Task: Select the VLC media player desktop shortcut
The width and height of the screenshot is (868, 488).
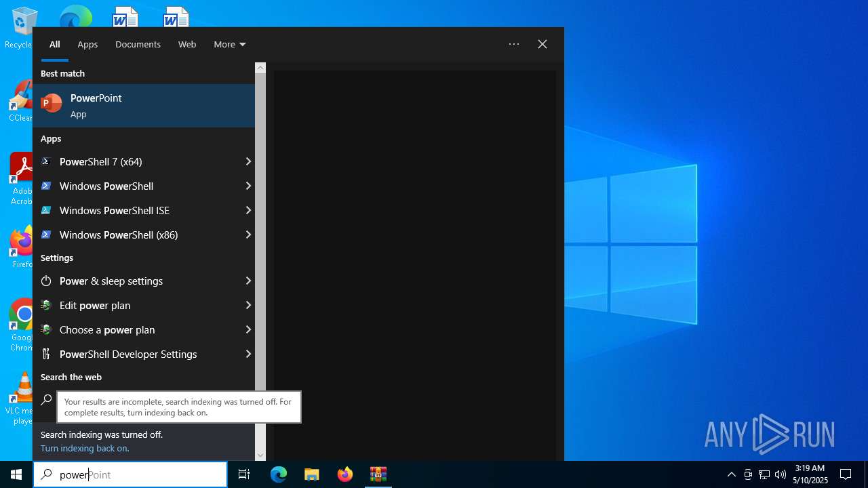Action: (x=24, y=399)
